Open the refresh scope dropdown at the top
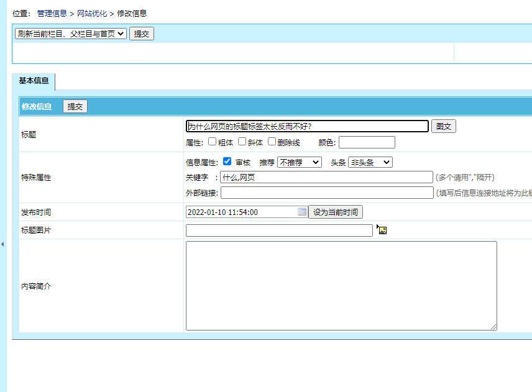Screen dimensions: 532x392 click(x=70, y=34)
